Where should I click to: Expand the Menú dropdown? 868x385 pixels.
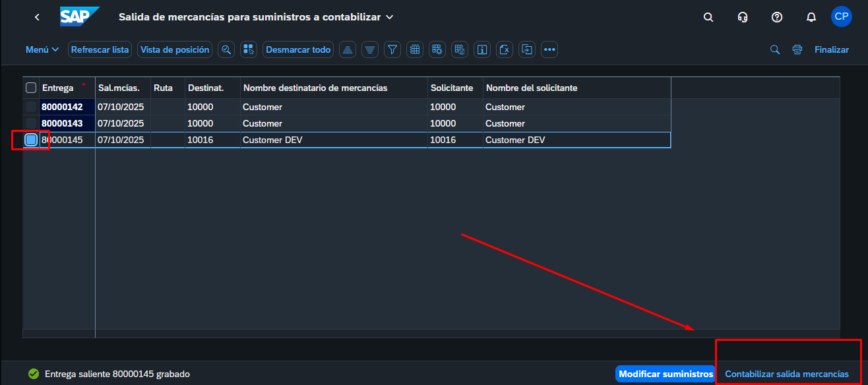[x=42, y=49]
